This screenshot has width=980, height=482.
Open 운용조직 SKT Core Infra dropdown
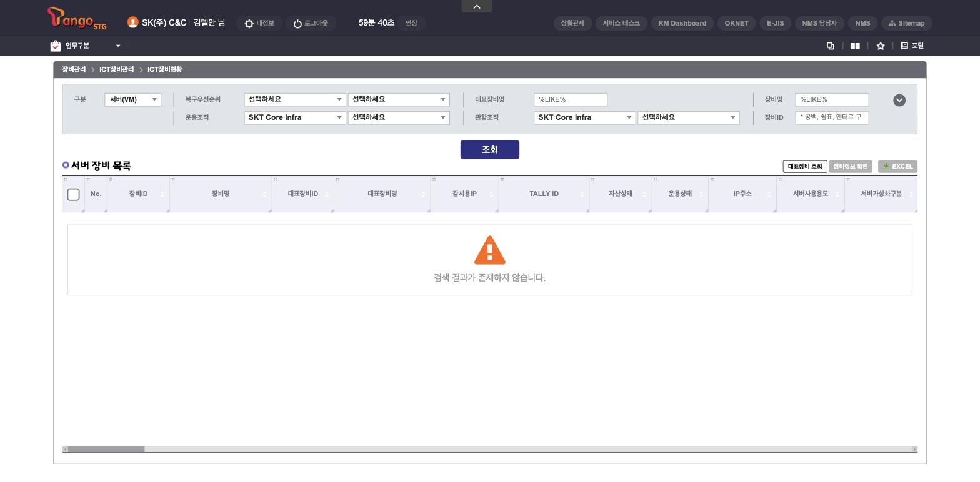tap(294, 117)
